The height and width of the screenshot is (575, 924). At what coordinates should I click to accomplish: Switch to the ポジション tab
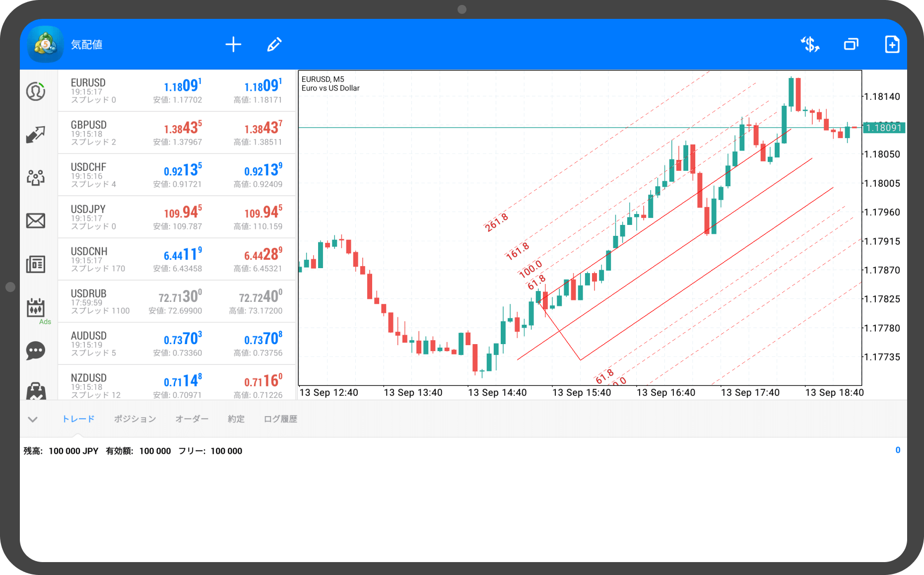(134, 419)
